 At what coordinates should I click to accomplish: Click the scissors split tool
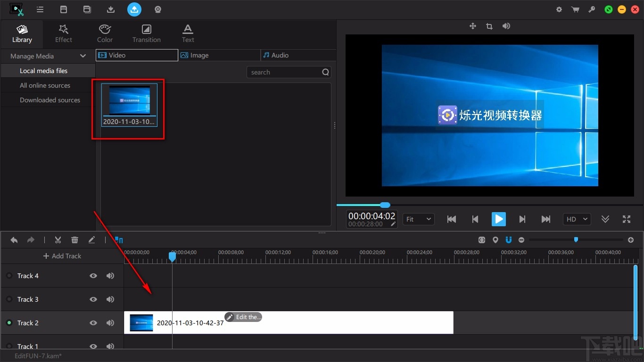coord(58,240)
